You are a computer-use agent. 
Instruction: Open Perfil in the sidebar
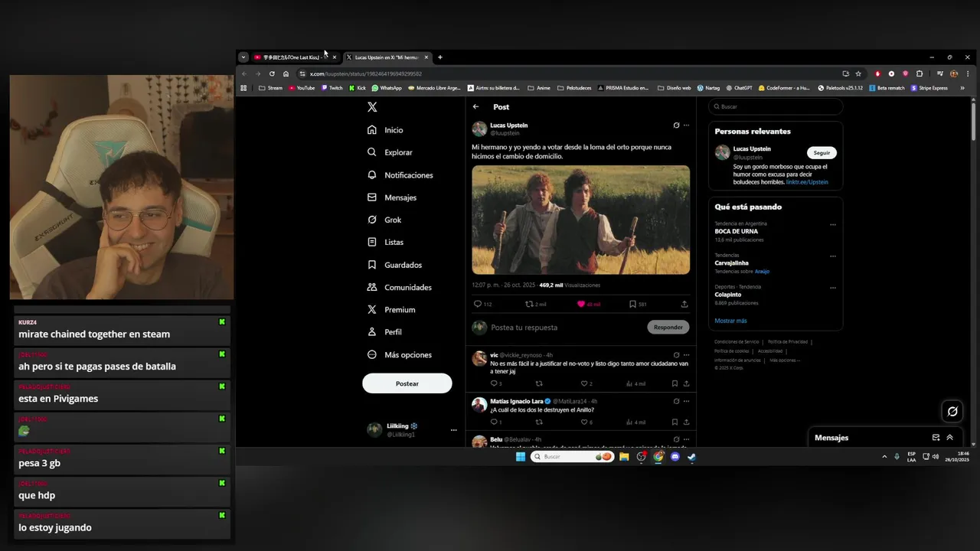pos(384,332)
